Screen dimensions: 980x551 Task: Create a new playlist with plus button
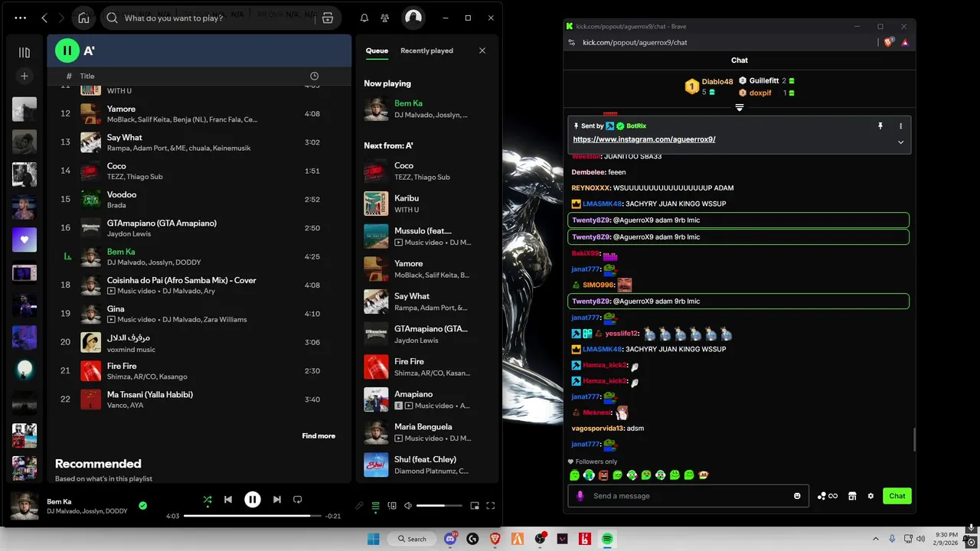pyautogui.click(x=24, y=76)
